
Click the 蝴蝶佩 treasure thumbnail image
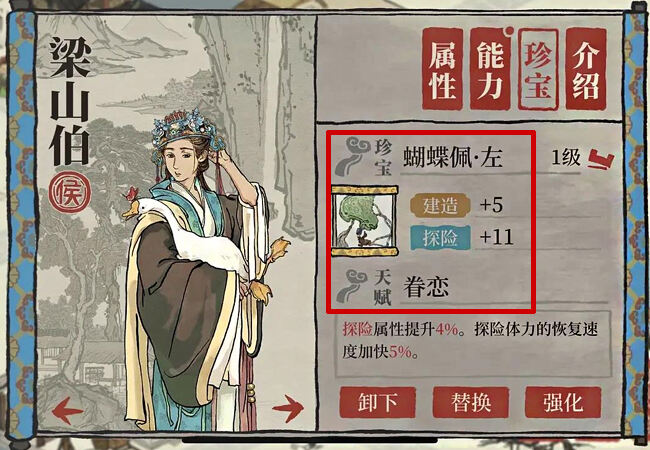(365, 221)
